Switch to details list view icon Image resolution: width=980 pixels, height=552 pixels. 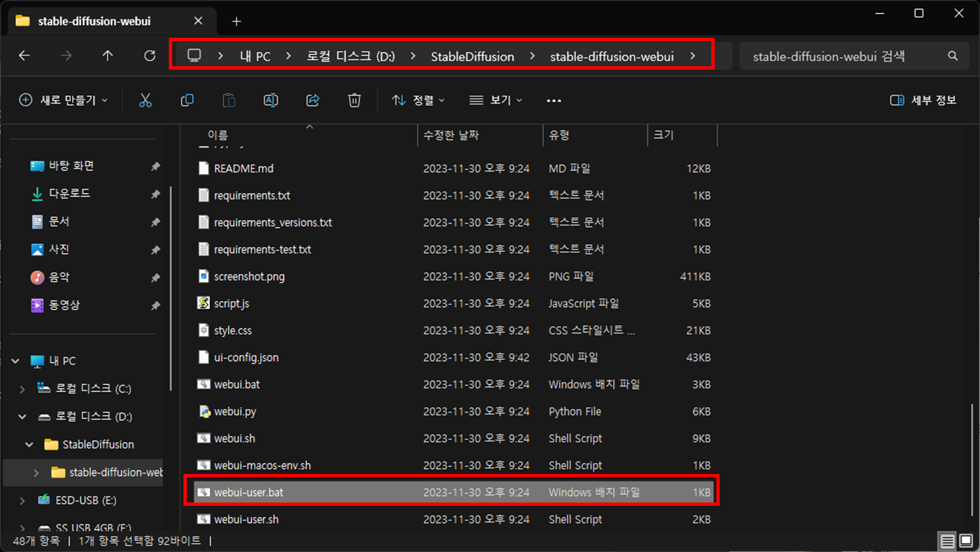(x=947, y=541)
